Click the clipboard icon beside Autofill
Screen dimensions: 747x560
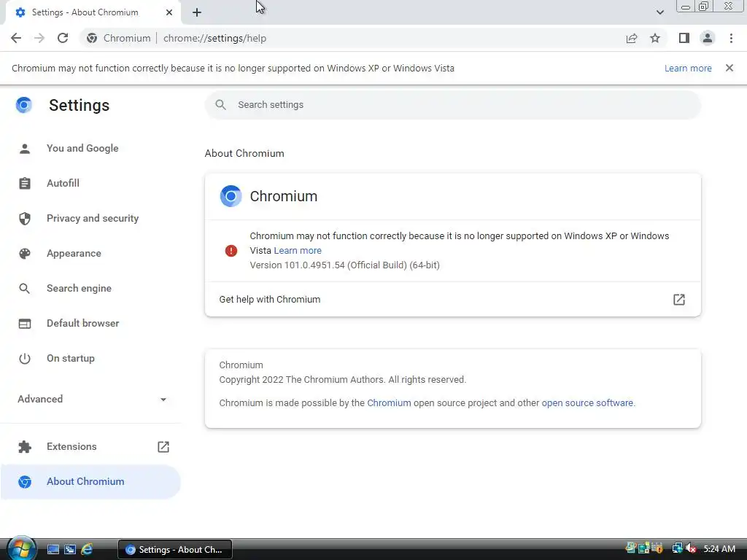25,183
